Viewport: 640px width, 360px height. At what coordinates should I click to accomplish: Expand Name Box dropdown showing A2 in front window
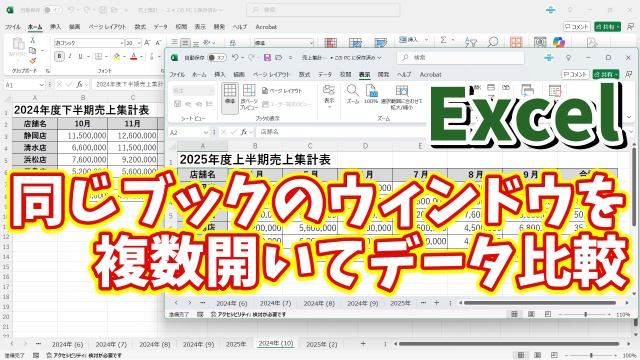(206, 132)
